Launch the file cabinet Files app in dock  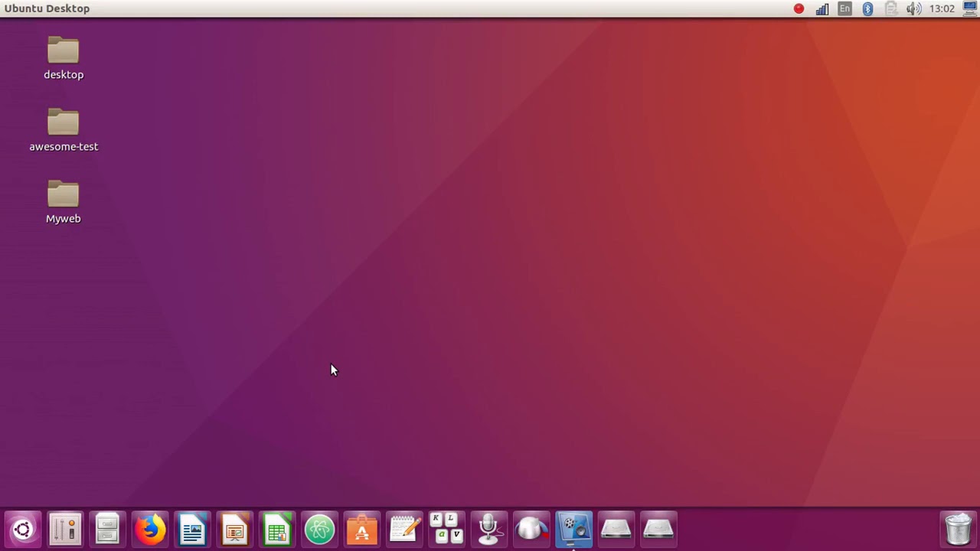[x=107, y=529]
